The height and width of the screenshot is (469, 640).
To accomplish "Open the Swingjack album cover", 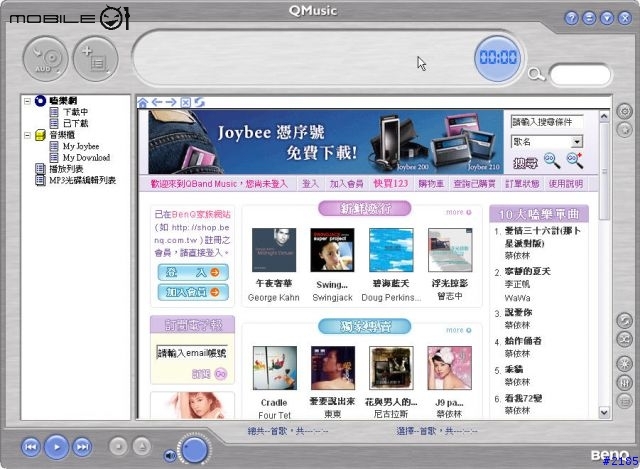I will (x=332, y=250).
